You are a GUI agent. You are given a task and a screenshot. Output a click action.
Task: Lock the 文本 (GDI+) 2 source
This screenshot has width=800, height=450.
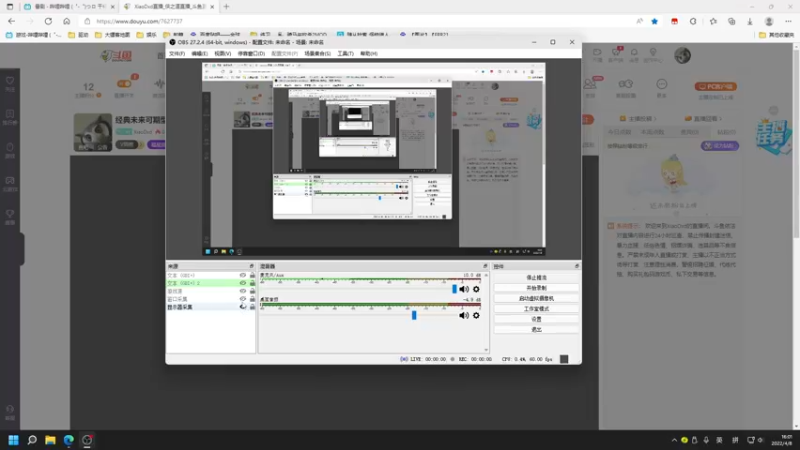[x=252, y=283]
